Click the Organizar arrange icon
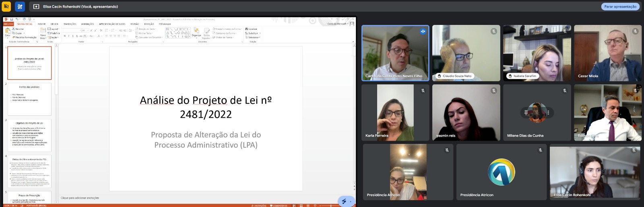Viewport: 644px width, 207px height. pyautogui.click(x=196, y=31)
